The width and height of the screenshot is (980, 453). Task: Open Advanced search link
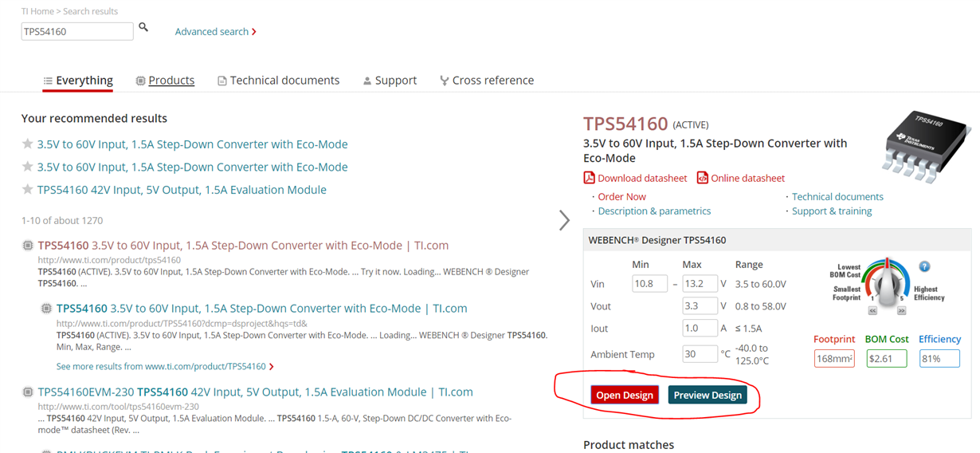[216, 32]
